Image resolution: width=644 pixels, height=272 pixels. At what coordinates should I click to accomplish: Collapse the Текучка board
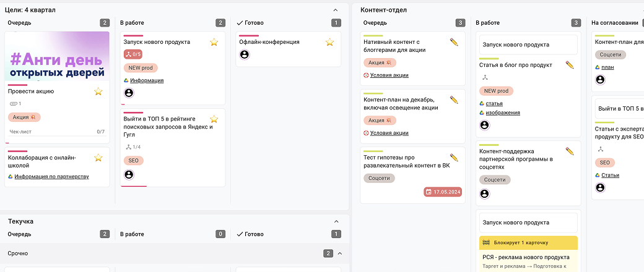point(336,221)
